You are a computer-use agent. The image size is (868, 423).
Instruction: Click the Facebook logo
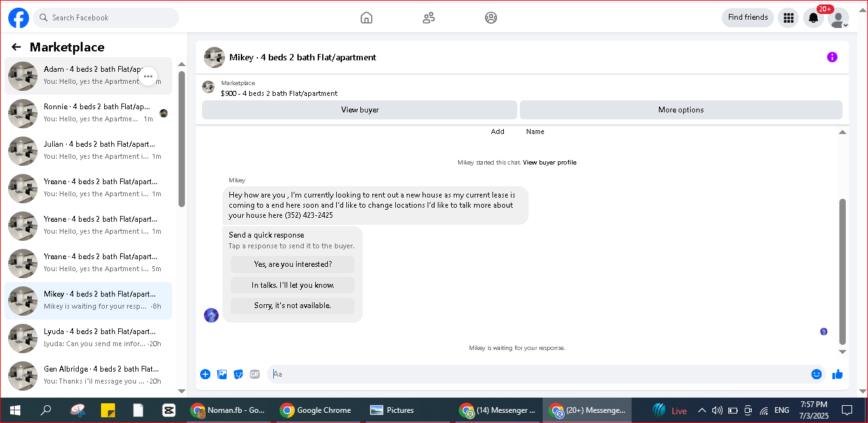(18, 18)
